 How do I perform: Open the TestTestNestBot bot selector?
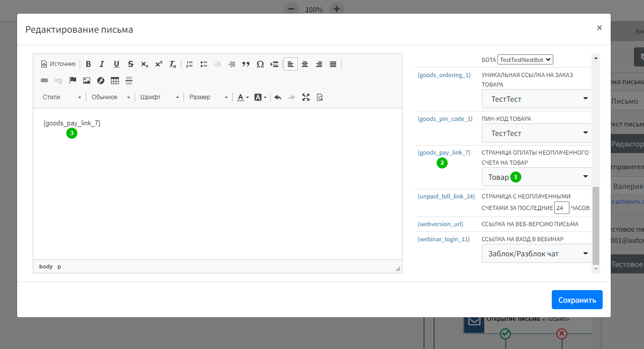tap(525, 59)
